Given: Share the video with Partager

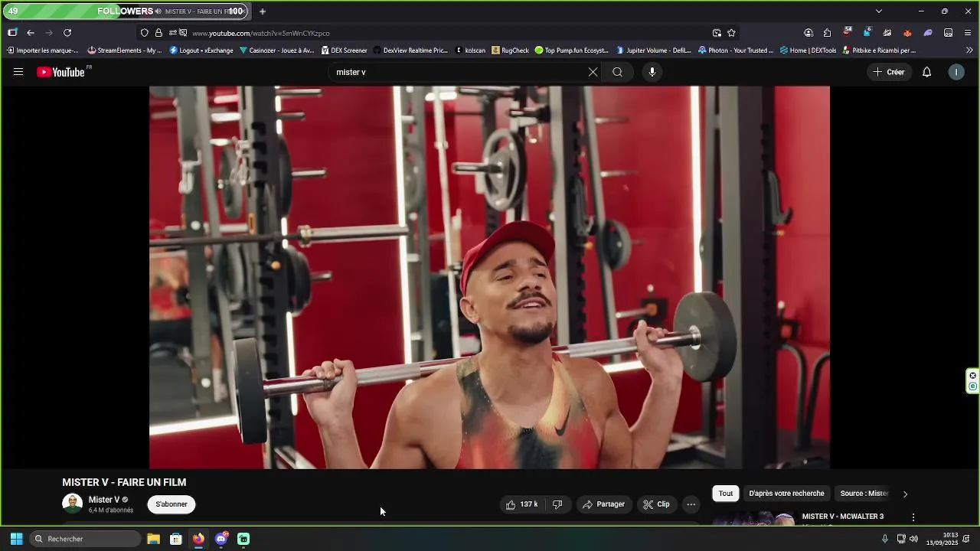Looking at the screenshot, I should 603,504.
